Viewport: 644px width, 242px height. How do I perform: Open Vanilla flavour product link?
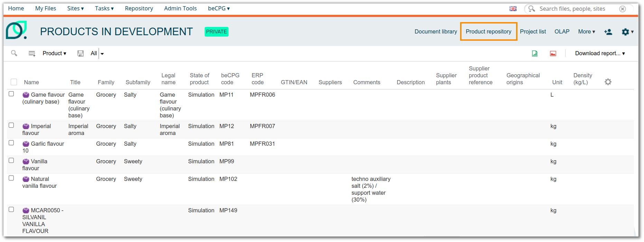tap(35, 165)
